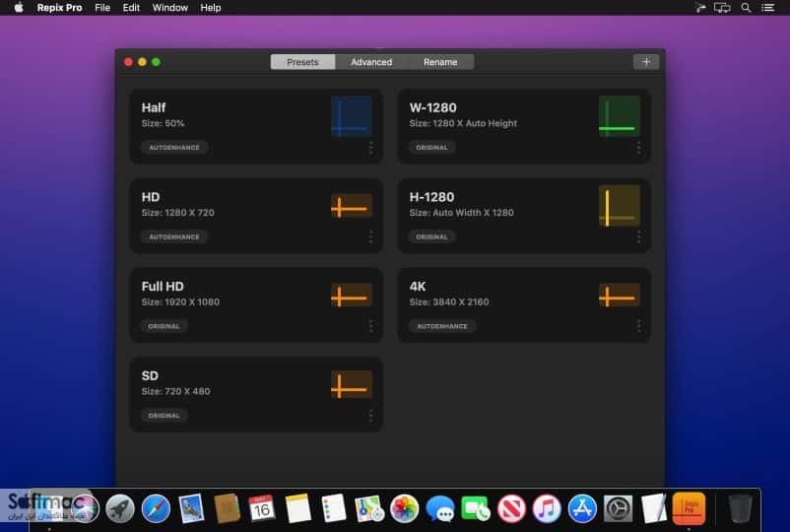Click the Half preset blue size icon
Viewport: 790px width, 532px height.
coord(352,116)
